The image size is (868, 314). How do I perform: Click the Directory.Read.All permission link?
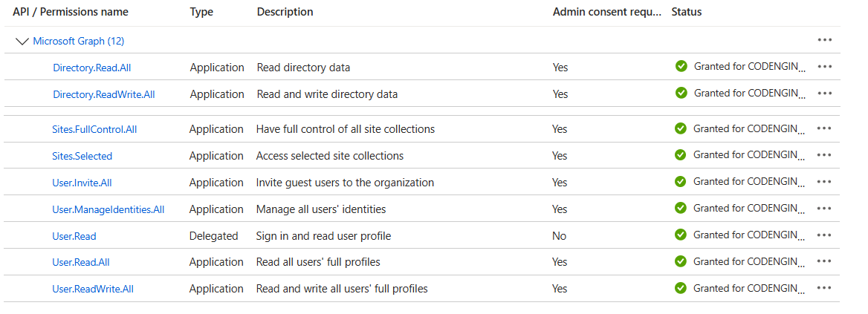coord(92,68)
